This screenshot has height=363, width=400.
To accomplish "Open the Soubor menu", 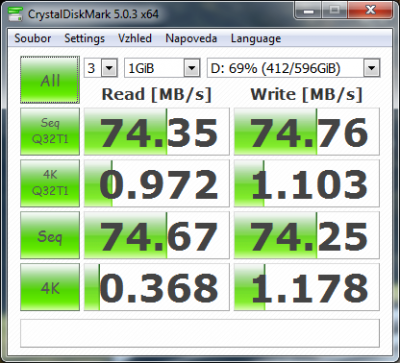I will [33, 38].
